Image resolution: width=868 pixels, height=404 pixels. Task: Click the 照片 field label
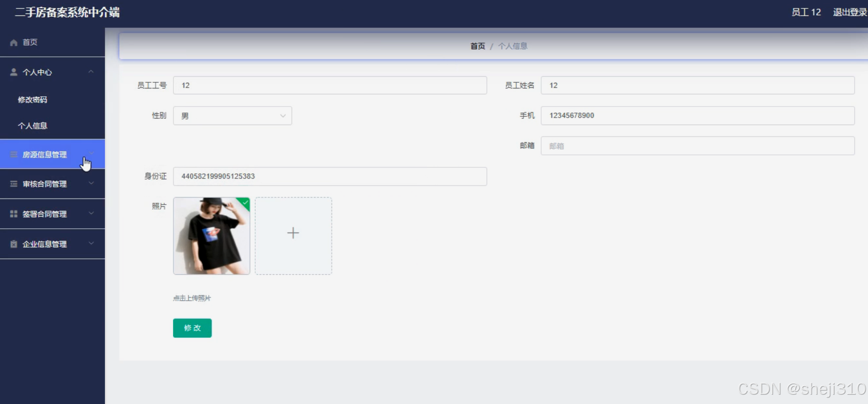pyautogui.click(x=159, y=206)
